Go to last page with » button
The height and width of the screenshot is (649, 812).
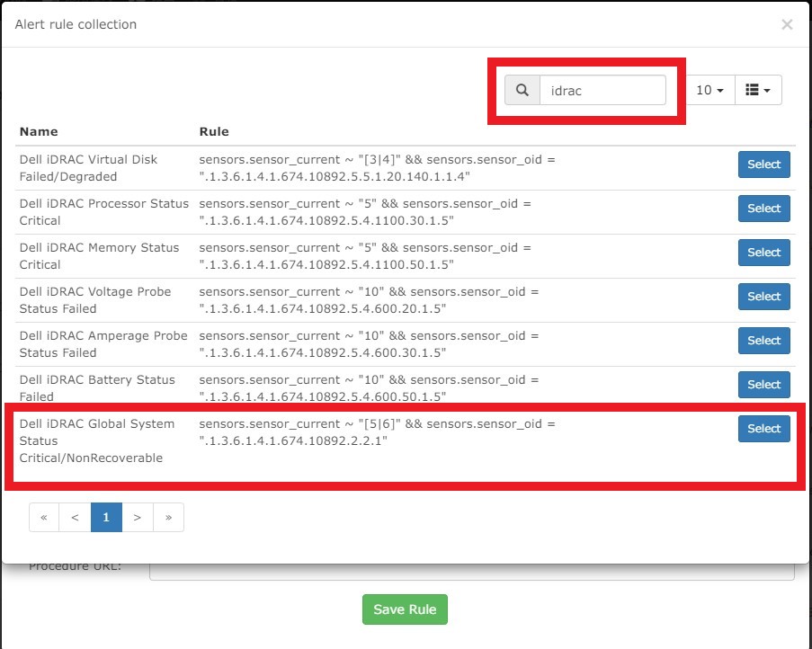click(x=168, y=517)
